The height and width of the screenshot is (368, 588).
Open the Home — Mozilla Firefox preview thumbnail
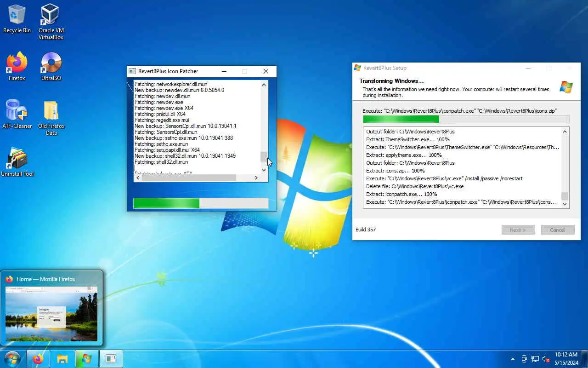click(x=51, y=314)
